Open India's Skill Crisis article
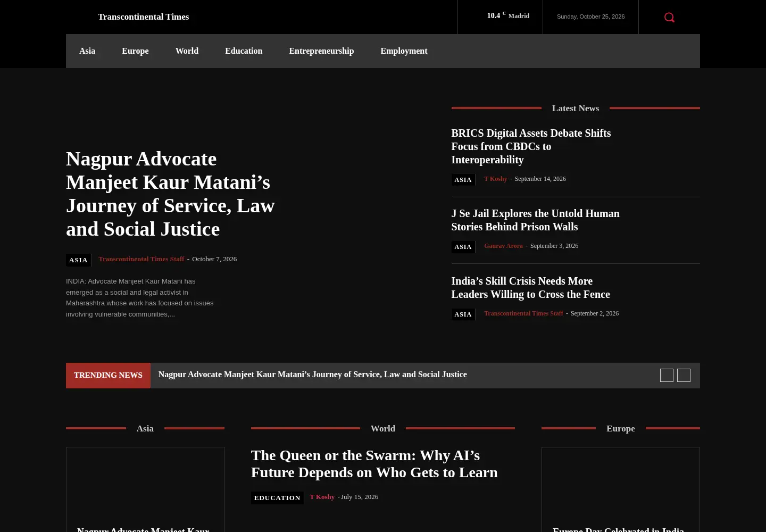 530,288
